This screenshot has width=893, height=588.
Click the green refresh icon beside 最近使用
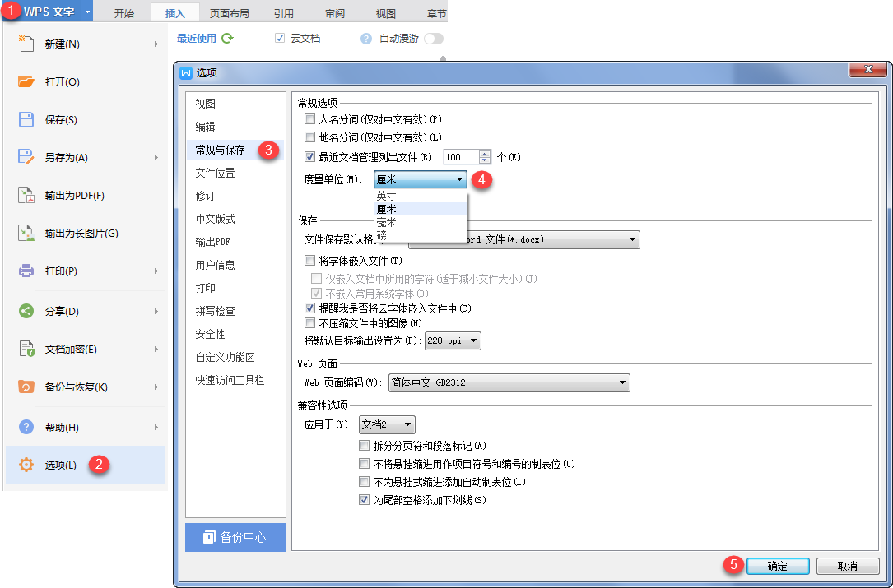click(x=227, y=38)
